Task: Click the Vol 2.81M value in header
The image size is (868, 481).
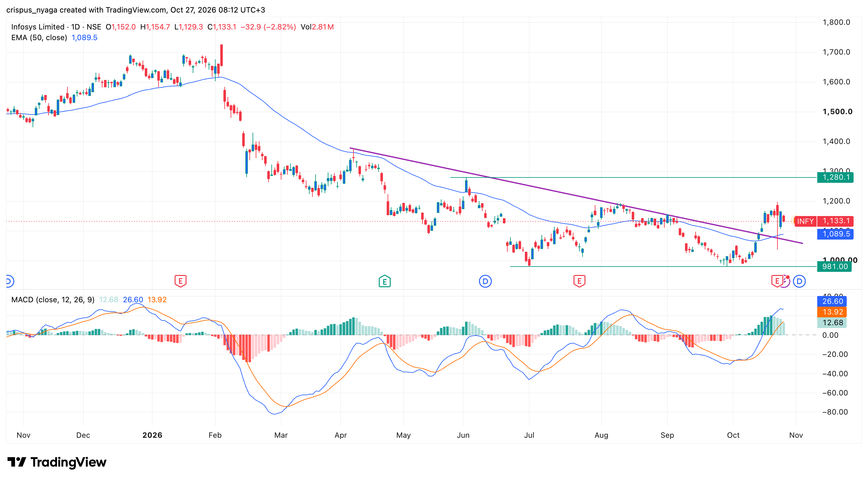Action: pyautogui.click(x=317, y=27)
